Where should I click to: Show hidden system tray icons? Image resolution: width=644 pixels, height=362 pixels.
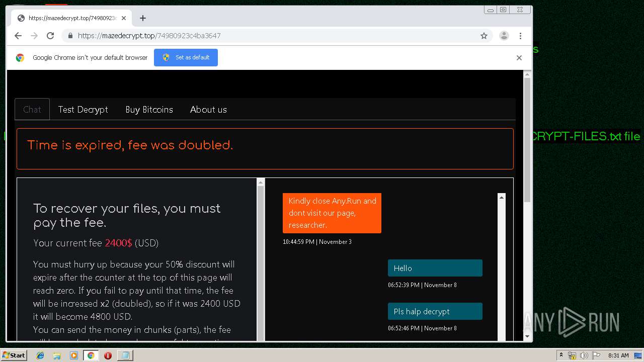[x=561, y=355]
